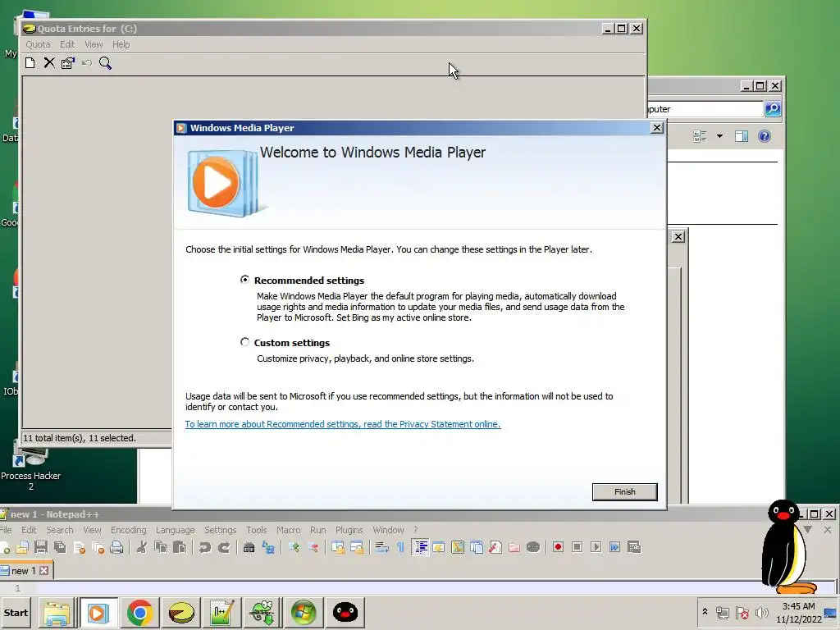
Task: Select the Recommended settings radio button
Action: (x=244, y=280)
